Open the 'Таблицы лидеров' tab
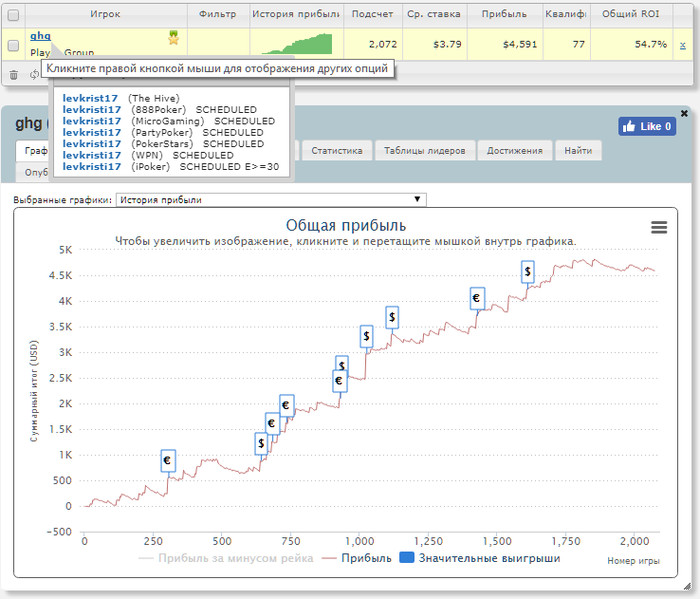Image resolution: width=700 pixels, height=599 pixels. (x=426, y=150)
